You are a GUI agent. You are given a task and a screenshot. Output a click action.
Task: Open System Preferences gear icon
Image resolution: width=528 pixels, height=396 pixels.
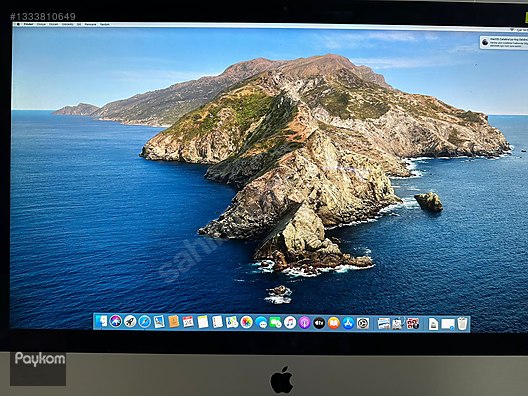pyautogui.click(x=363, y=324)
